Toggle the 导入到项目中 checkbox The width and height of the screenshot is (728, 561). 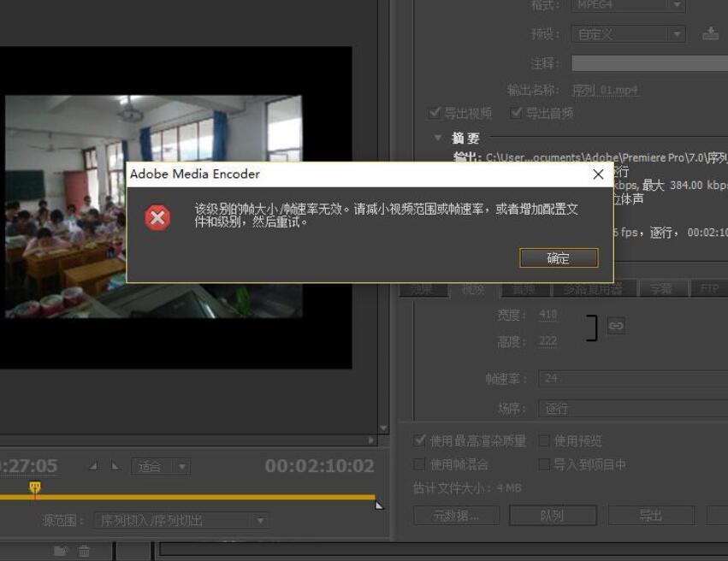click(544, 464)
